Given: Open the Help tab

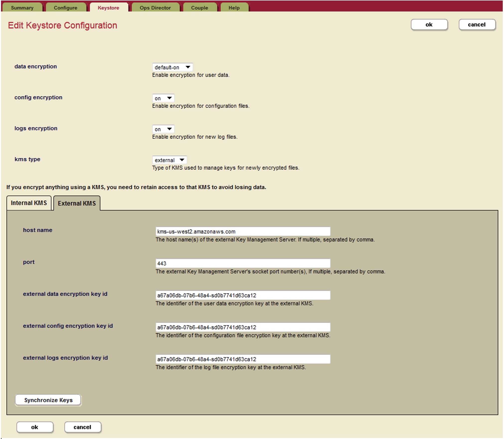Looking at the screenshot, I should 234,7.
